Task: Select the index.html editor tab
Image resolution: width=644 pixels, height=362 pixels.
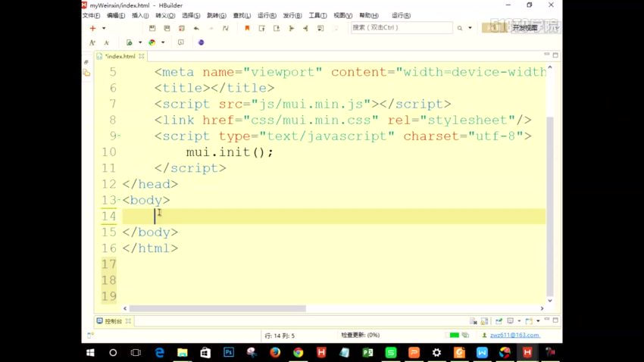Action: click(120, 56)
